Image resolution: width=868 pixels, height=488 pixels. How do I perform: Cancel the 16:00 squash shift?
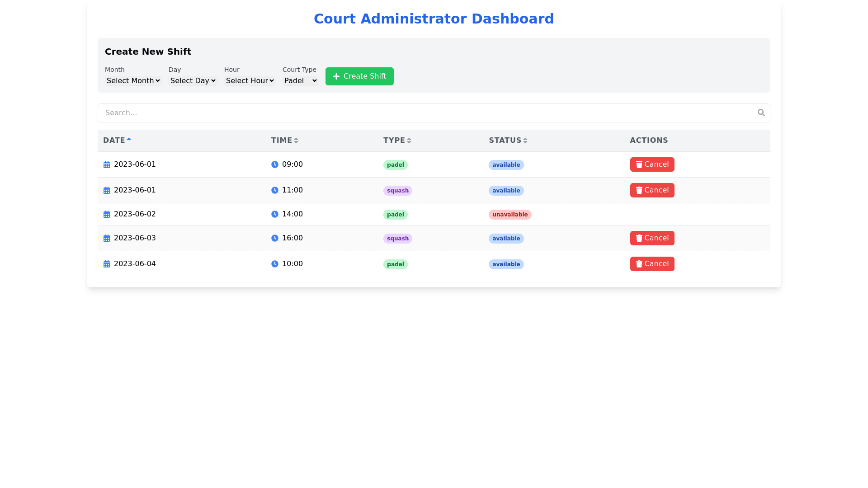tap(652, 238)
